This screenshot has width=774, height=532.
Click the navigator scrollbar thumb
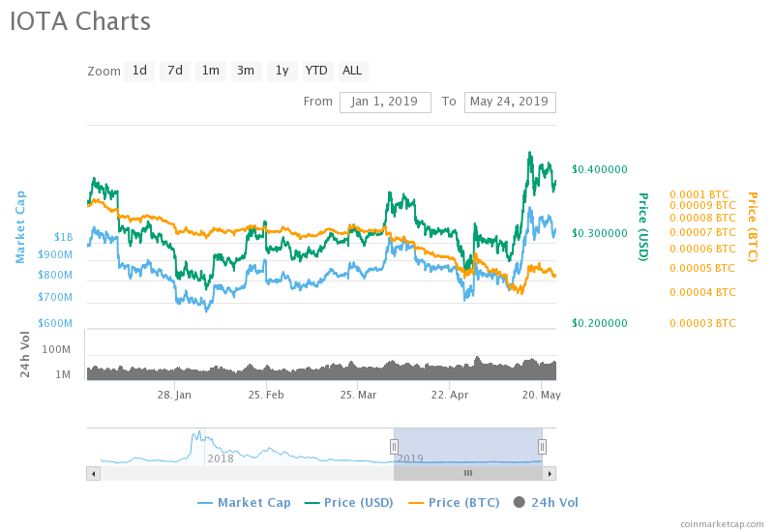[468, 473]
